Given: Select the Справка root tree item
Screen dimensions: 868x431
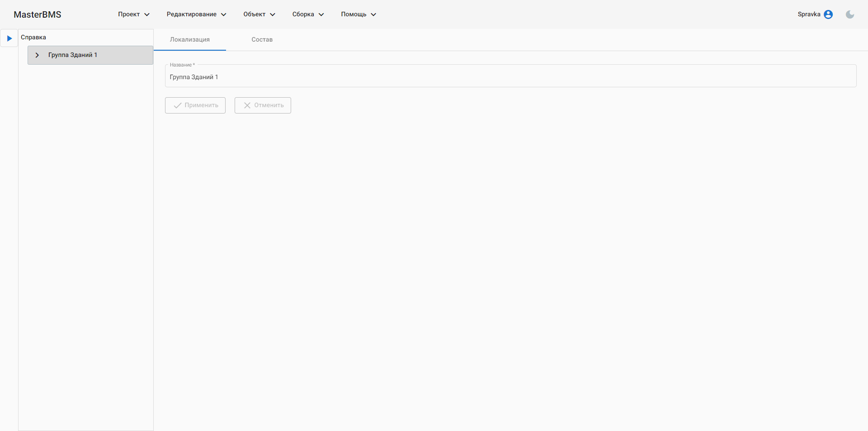Looking at the screenshot, I should click(x=33, y=38).
